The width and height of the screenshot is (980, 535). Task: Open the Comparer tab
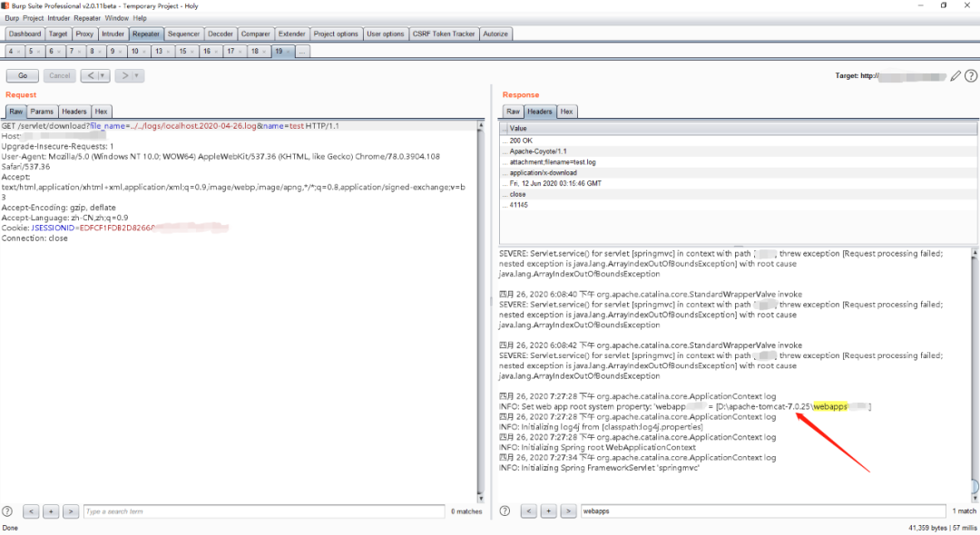pos(256,34)
